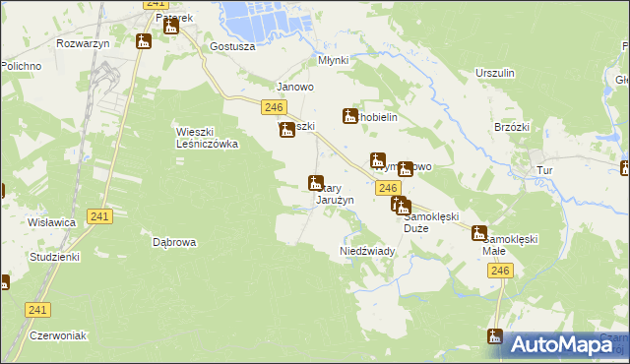Click the Tur town label
Screen dimensions: 630x364
[x=544, y=170]
